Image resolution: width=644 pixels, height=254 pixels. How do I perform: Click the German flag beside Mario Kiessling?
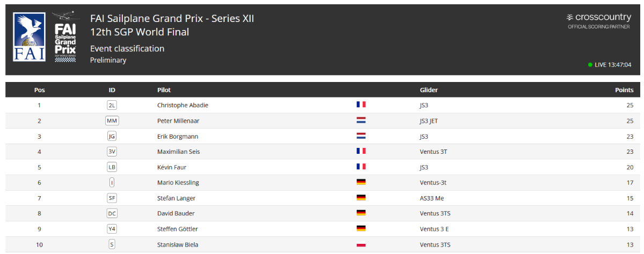pos(361,182)
